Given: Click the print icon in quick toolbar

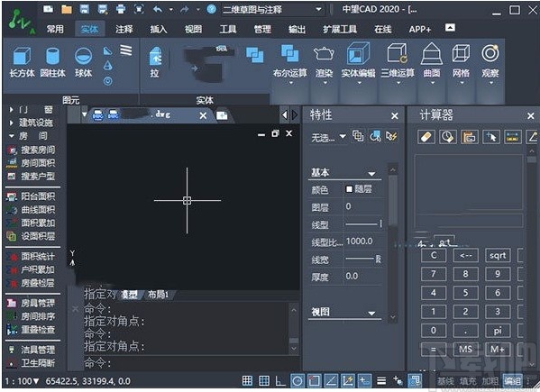Looking at the screenshot, I should [x=121, y=9].
